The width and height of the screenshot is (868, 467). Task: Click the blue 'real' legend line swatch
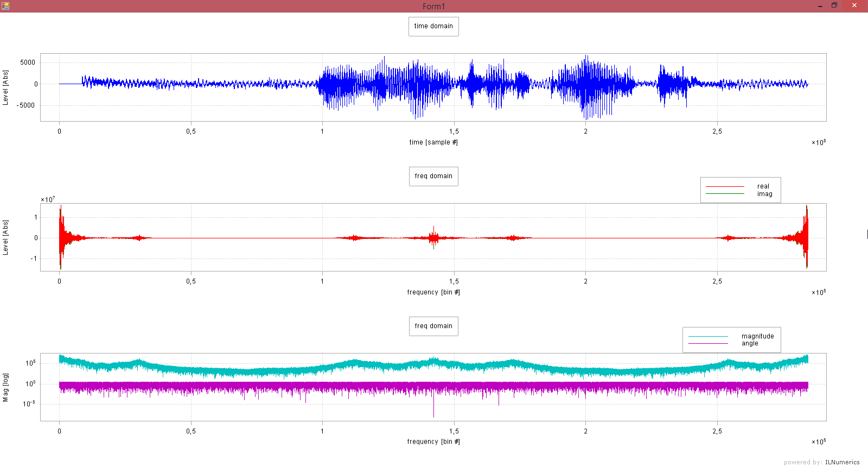(725, 186)
